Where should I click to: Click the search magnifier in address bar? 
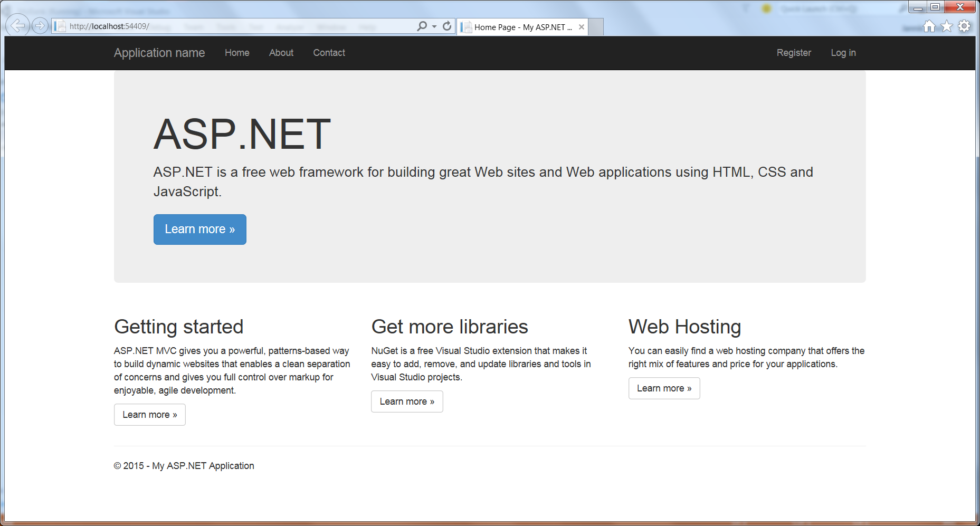[422, 26]
